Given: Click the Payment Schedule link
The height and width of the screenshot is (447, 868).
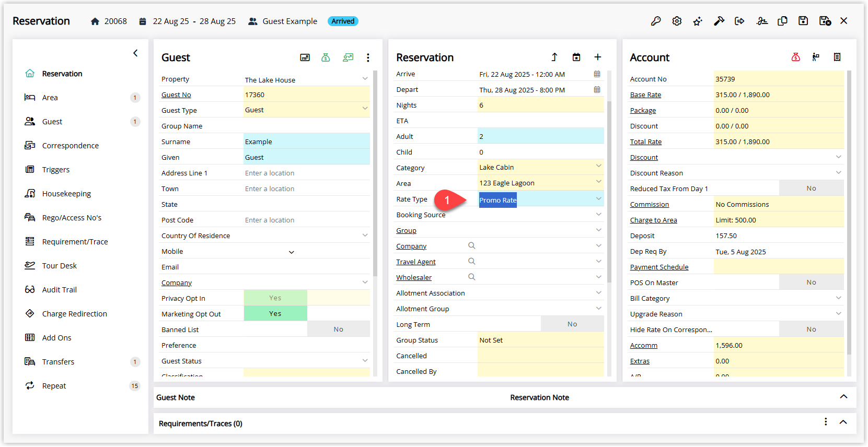Looking at the screenshot, I should [x=659, y=267].
